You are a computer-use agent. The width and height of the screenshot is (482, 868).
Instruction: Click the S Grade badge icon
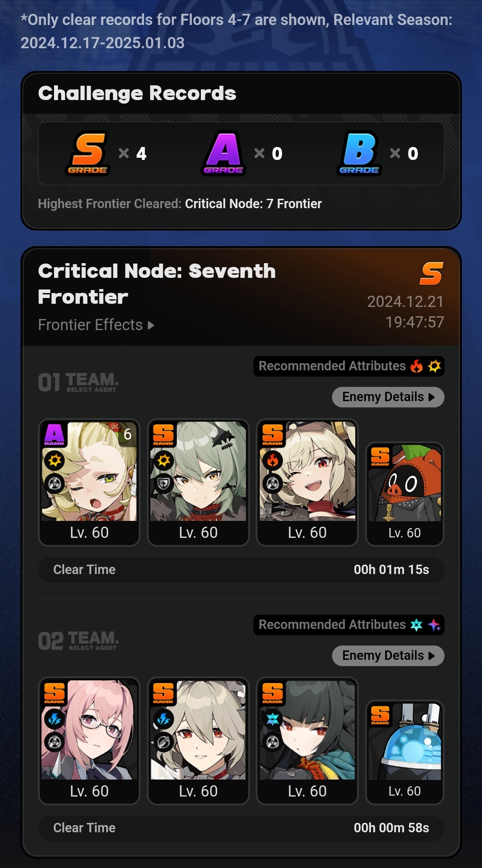88,153
